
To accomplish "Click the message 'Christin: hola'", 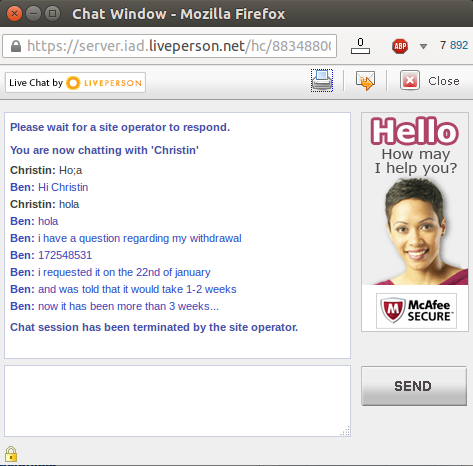I will [45, 204].
